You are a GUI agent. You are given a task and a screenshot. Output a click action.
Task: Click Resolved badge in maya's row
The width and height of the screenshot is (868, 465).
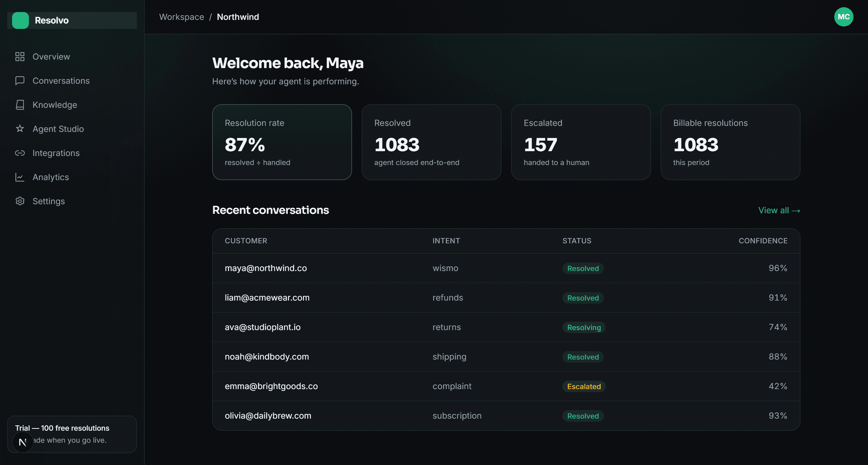click(583, 268)
